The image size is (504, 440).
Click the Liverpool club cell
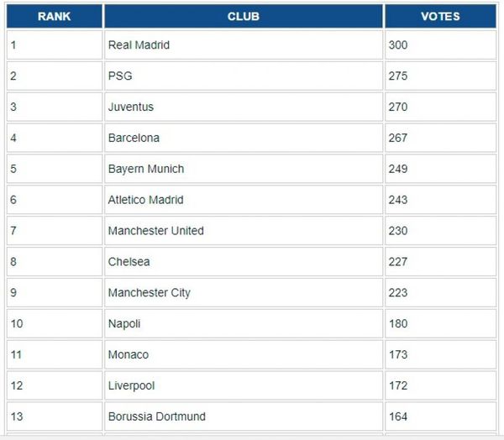tap(244, 385)
